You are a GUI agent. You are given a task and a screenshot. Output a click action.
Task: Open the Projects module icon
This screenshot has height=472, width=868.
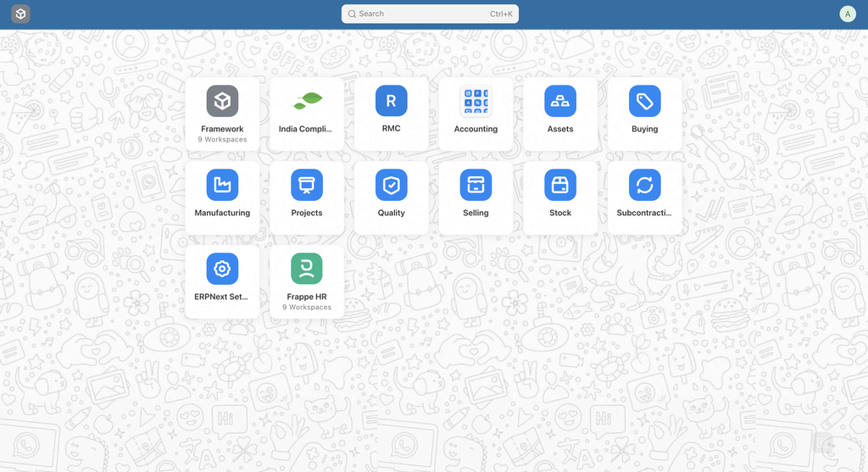307,185
